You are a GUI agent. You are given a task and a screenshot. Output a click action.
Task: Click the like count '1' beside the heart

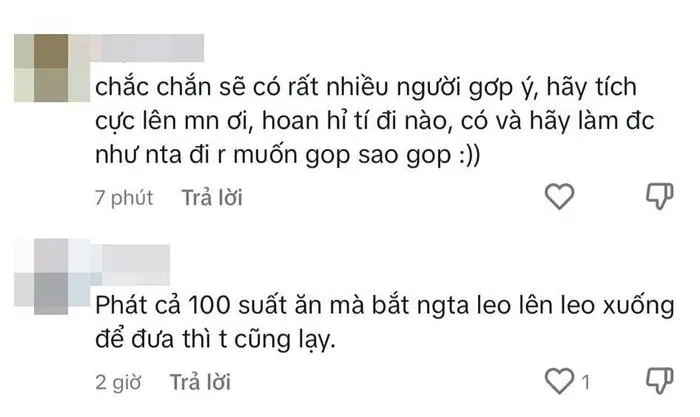586,382
